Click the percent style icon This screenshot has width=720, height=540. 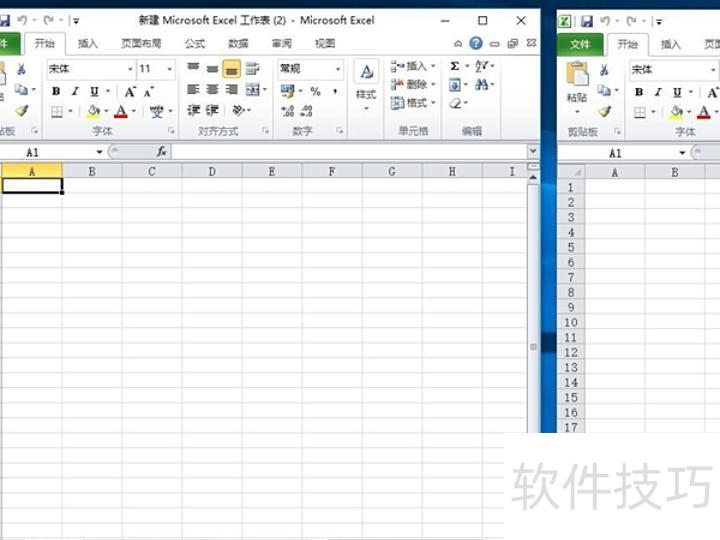[315, 91]
